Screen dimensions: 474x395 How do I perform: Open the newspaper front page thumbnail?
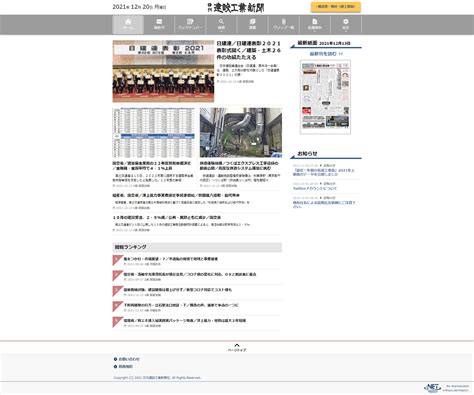point(325,97)
